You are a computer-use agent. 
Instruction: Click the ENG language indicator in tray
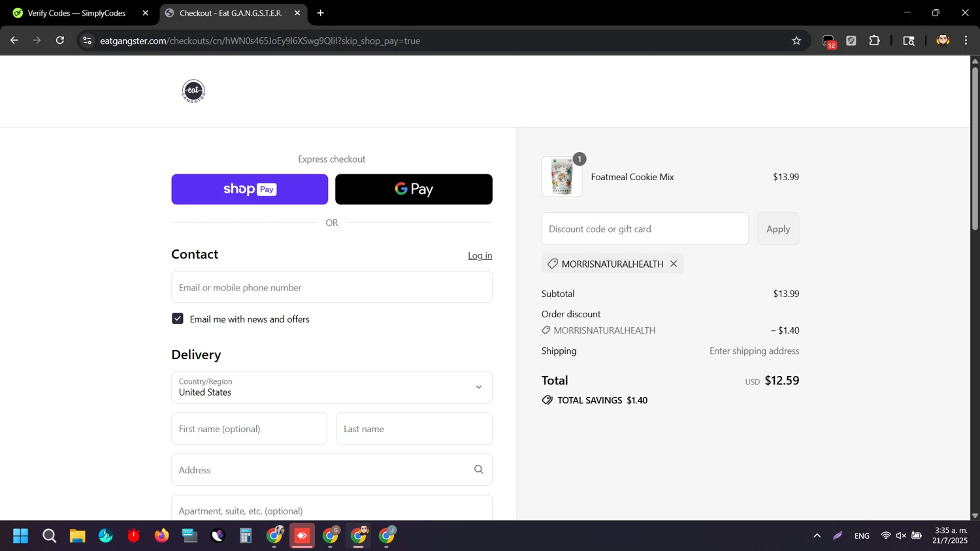(862, 536)
